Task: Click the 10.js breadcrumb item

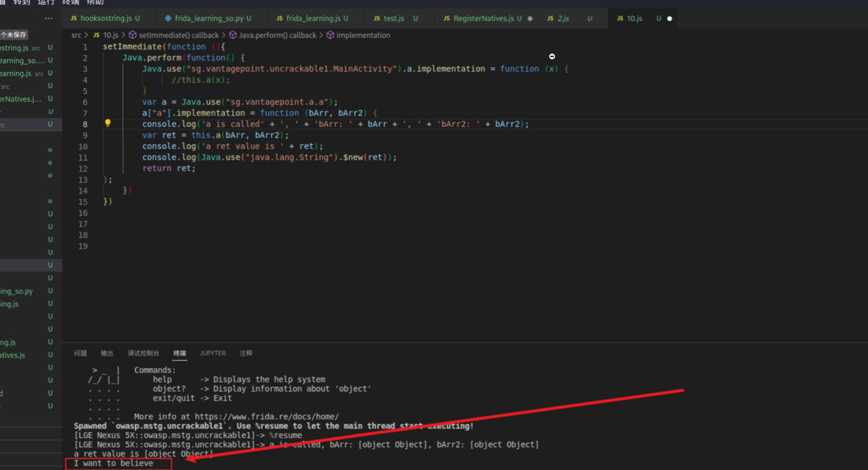Action: tap(110, 35)
